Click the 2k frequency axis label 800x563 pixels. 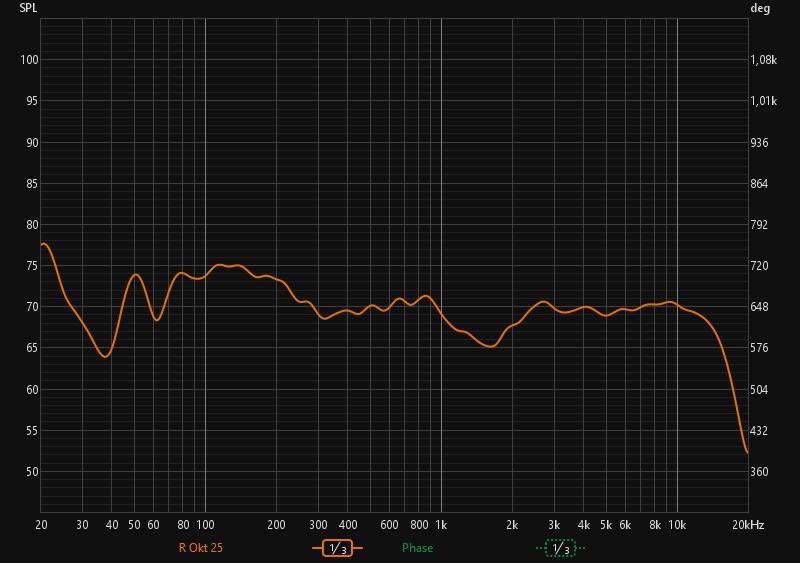tap(512, 525)
